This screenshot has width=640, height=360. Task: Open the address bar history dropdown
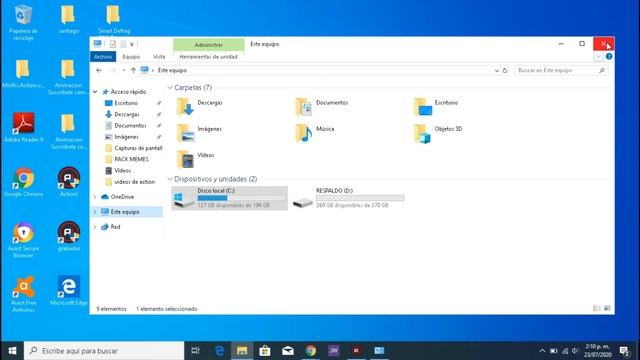[x=496, y=70]
